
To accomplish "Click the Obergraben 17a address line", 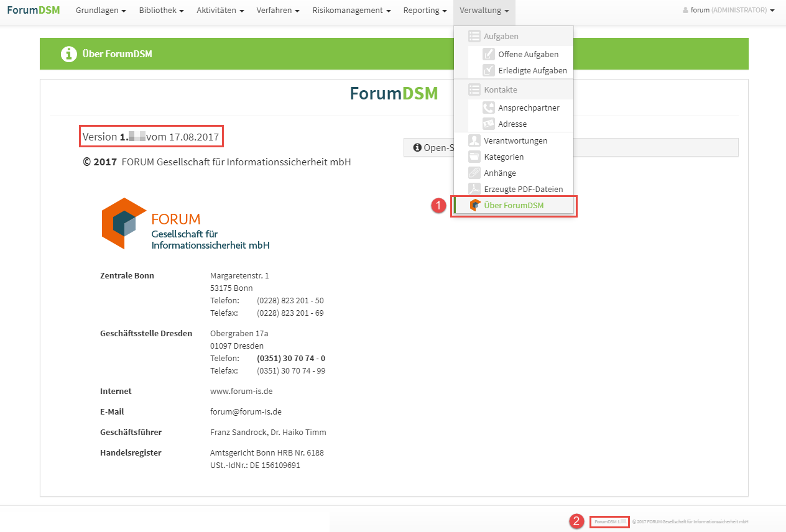I will point(239,333).
